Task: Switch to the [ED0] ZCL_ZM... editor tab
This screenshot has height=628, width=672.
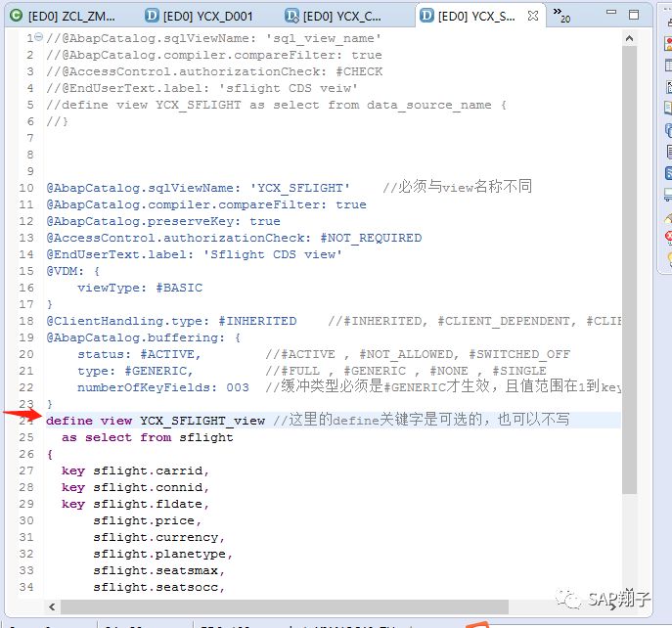Action: (x=65, y=17)
